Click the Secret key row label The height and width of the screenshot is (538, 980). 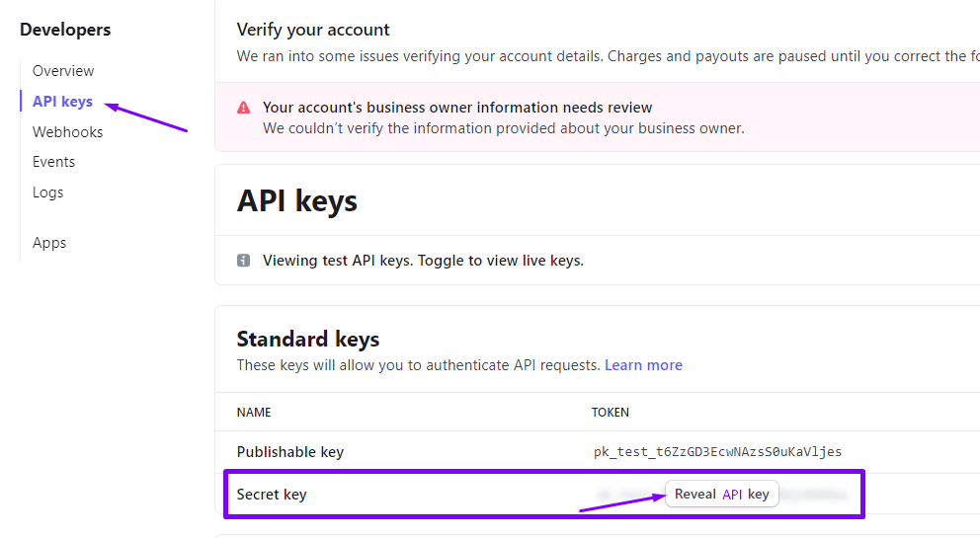pos(272,495)
